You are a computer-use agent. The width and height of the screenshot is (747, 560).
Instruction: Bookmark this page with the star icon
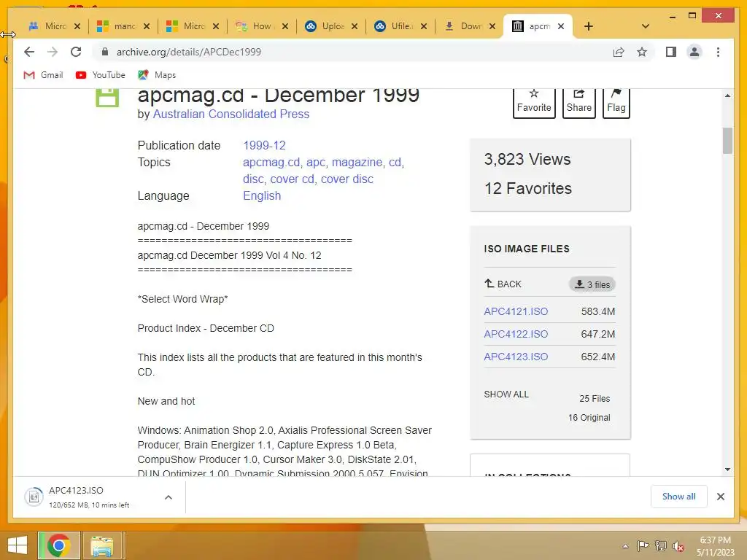(x=642, y=52)
